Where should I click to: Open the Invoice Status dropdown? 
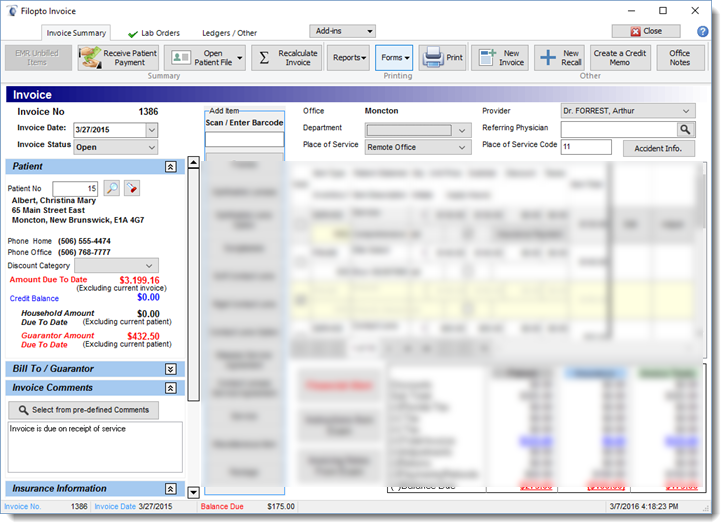[152, 147]
